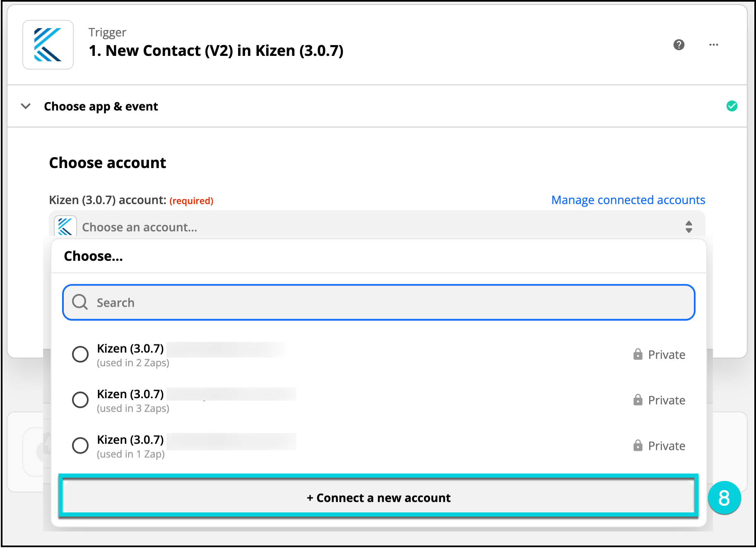Select the Kizen account used in 3 Zaps
Viewport: 756px width, 548px height.
click(x=80, y=400)
